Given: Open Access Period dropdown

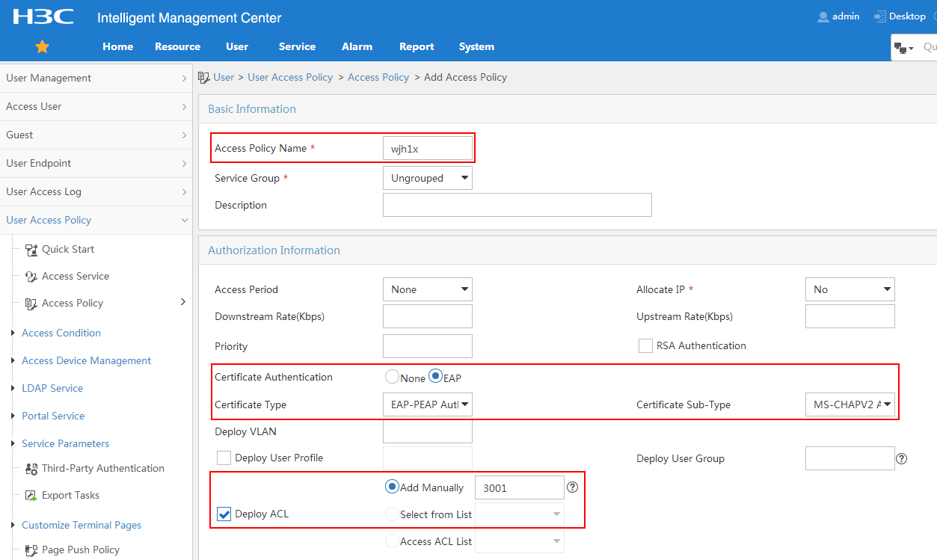Looking at the screenshot, I should [x=428, y=289].
